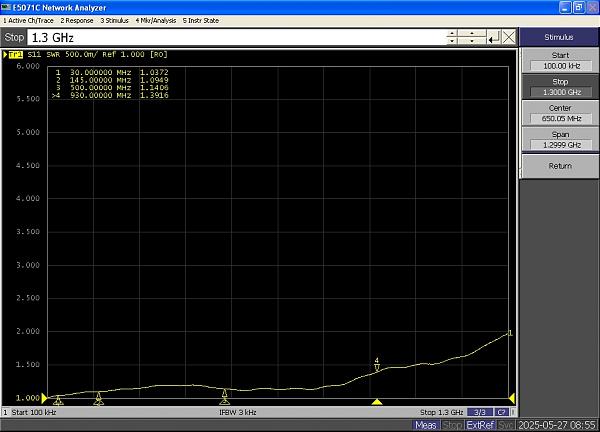
Task: Select the Center 650.05 MHz softkey
Action: 560,113
